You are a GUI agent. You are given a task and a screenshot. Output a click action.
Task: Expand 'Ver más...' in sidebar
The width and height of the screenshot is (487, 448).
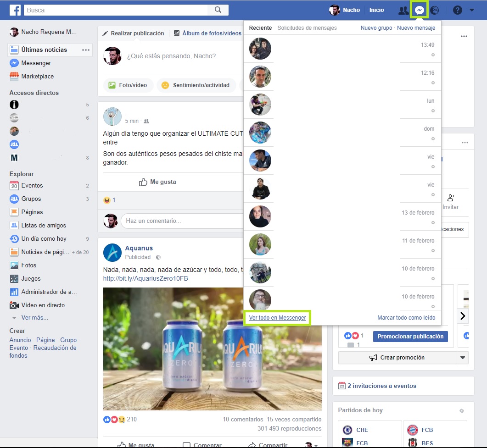pos(34,318)
